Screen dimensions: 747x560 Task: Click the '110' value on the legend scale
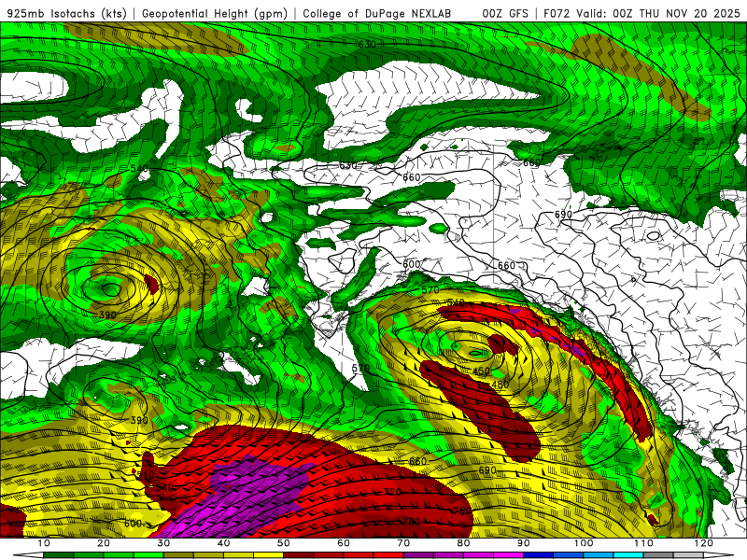[643, 543]
